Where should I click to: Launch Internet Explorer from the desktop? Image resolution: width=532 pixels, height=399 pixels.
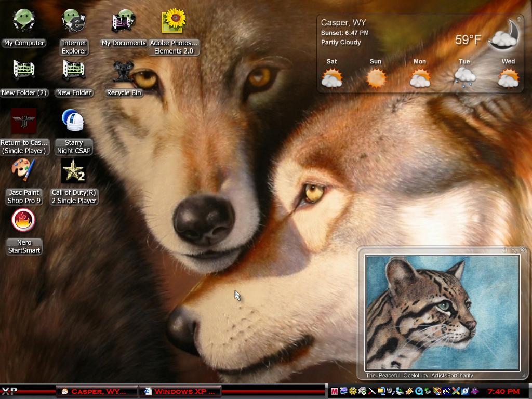tap(74, 32)
